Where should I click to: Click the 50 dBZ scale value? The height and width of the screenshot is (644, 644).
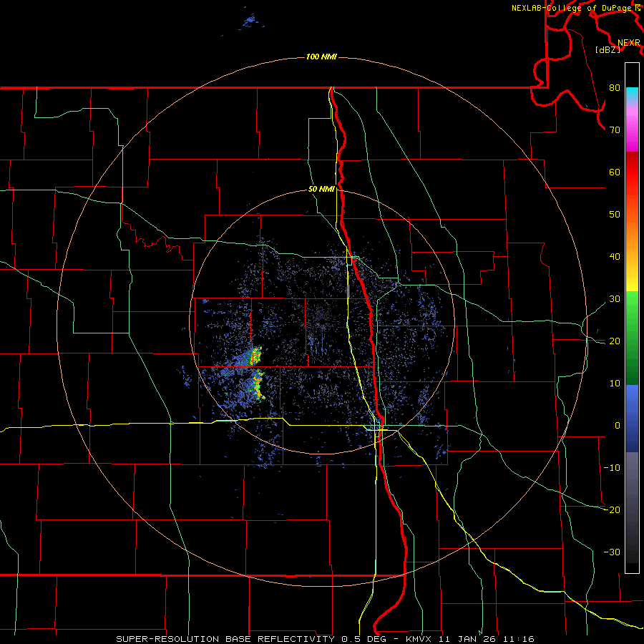click(x=615, y=215)
